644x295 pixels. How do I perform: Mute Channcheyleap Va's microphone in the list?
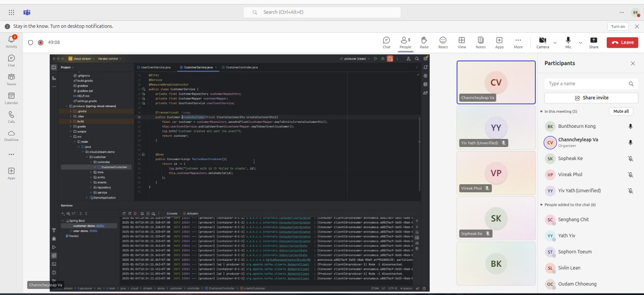(630, 143)
